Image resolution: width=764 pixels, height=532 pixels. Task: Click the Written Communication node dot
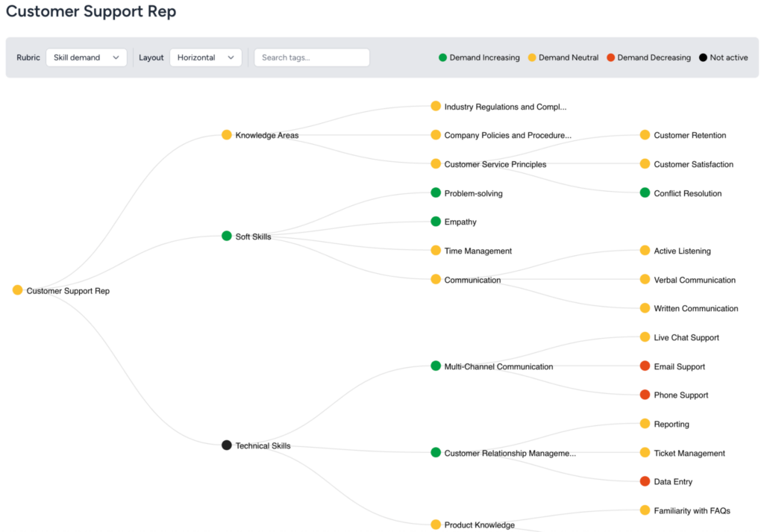645,308
